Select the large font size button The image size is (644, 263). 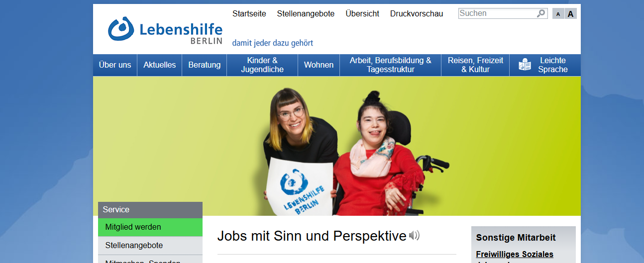click(x=570, y=14)
